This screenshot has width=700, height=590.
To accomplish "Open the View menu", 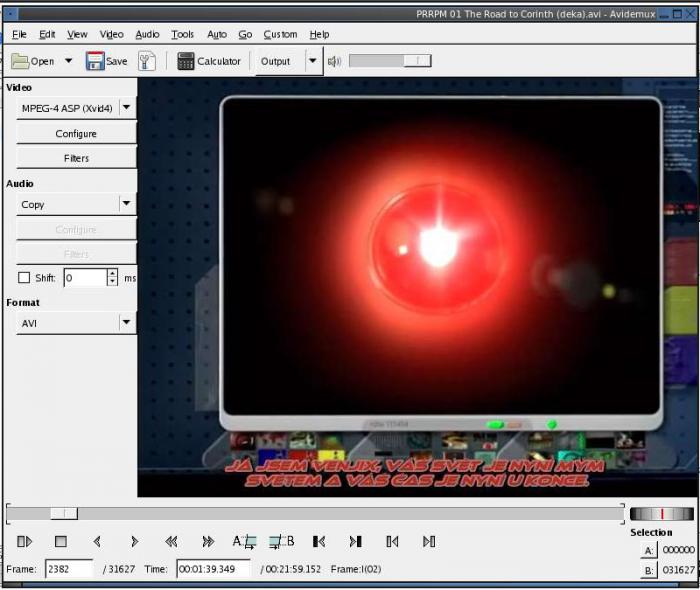I will [x=77, y=34].
